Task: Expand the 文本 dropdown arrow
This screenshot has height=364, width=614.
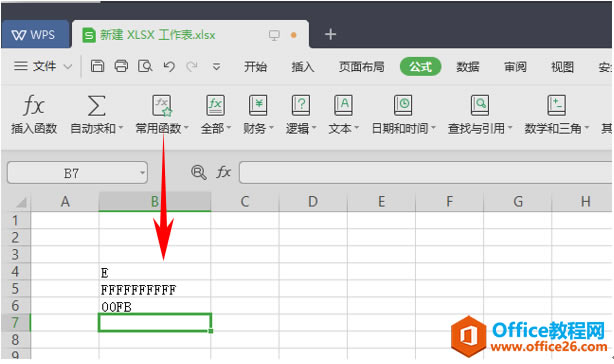Action: [x=356, y=128]
